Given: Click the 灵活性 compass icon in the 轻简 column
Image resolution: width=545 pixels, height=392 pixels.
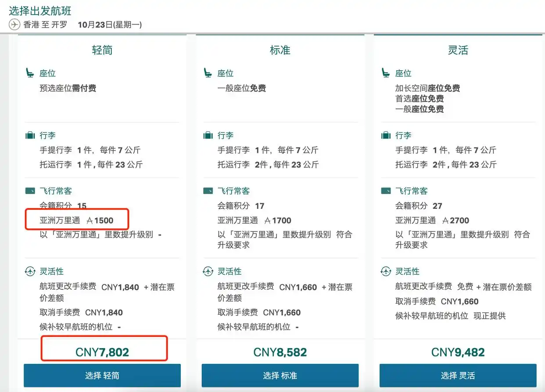Looking at the screenshot, I should [30, 271].
